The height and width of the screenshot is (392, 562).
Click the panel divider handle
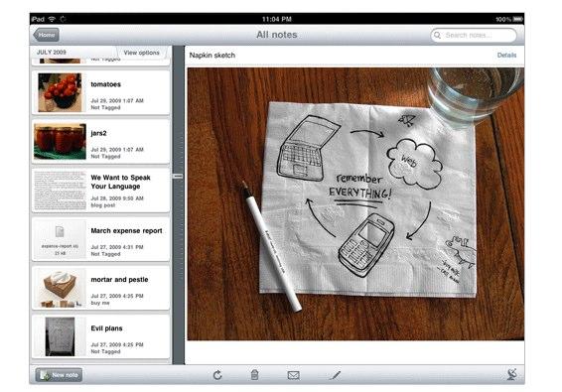coord(178,177)
